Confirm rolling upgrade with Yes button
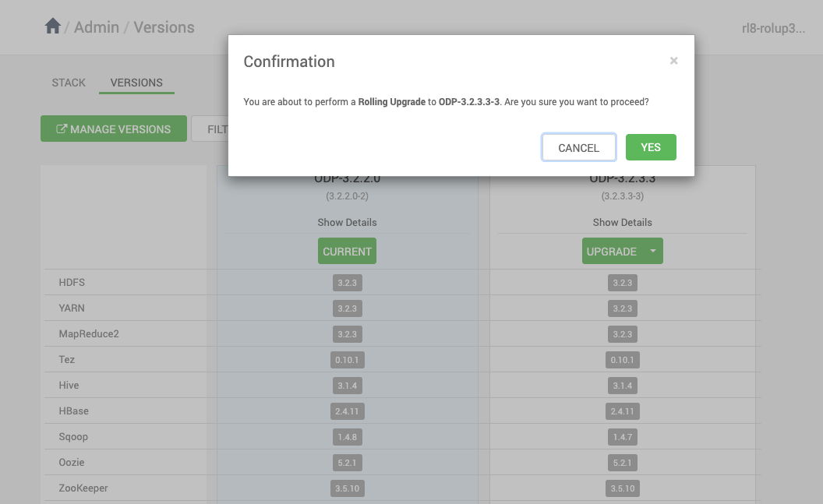The image size is (823, 504). click(x=651, y=147)
